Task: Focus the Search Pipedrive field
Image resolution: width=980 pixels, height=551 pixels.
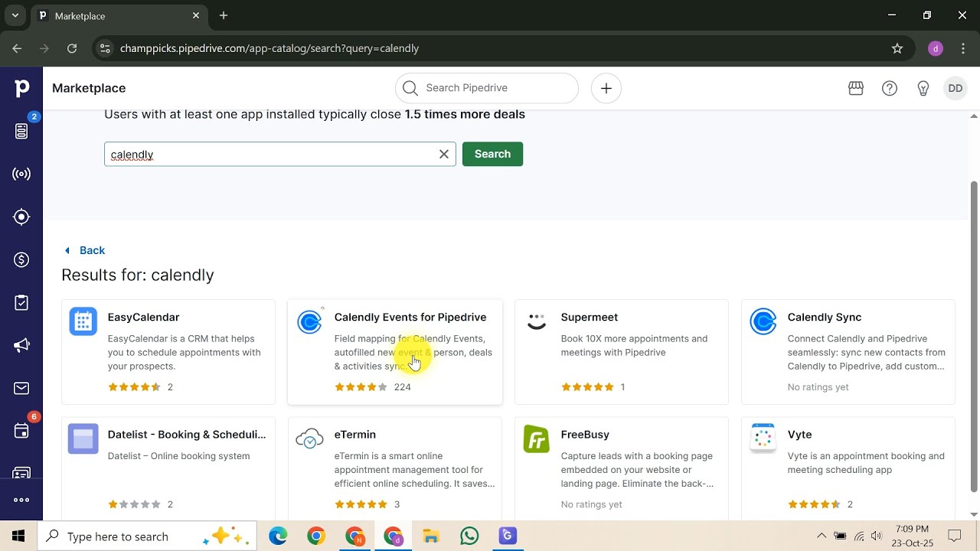Action: point(487,88)
